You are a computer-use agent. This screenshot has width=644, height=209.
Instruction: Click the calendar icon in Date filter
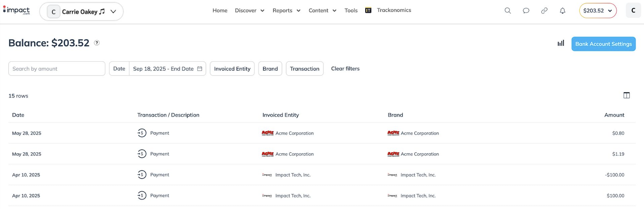coord(200,69)
